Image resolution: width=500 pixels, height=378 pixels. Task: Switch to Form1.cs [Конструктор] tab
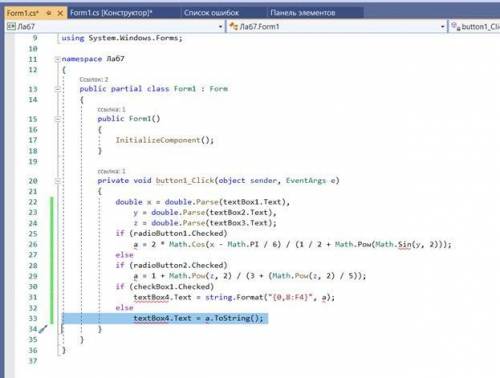(111, 13)
